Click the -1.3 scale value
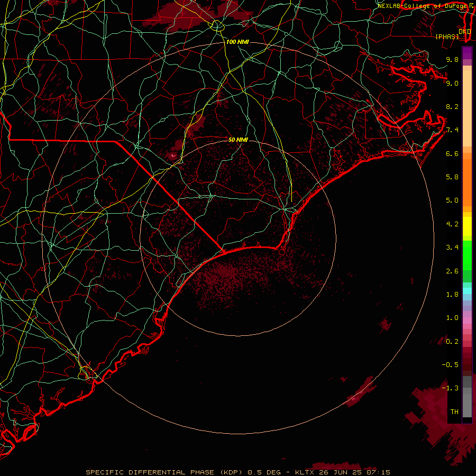The height and width of the screenshot is (476, 476). 451,388
